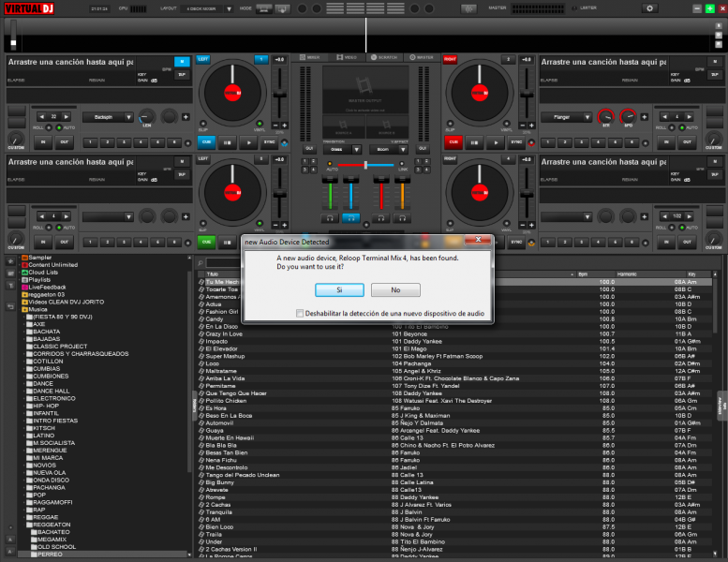This screenshot has height=562, width=728.
Task: Set deck 1 loop OUT point
Action: point(64,142)
